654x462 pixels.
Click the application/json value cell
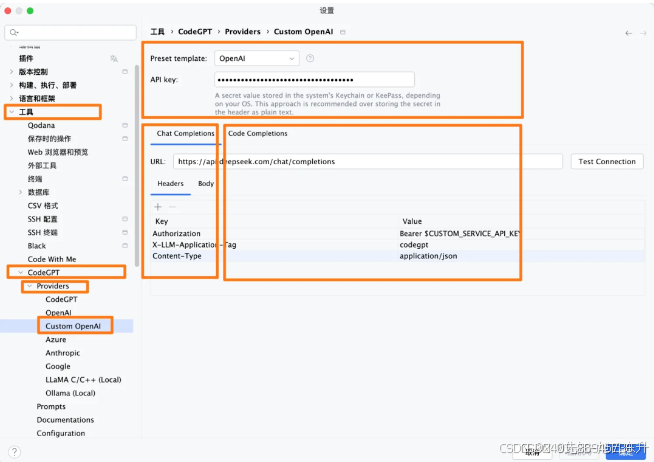[428, 256]
